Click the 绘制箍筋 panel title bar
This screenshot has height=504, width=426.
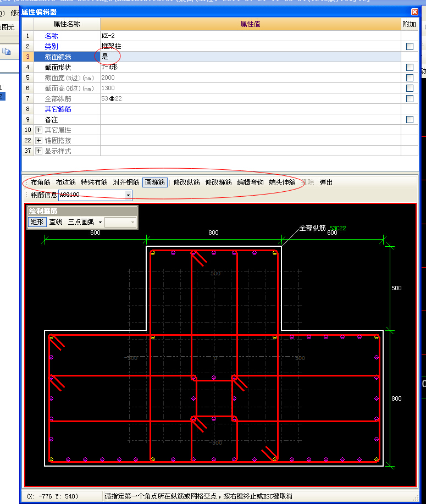82,211
